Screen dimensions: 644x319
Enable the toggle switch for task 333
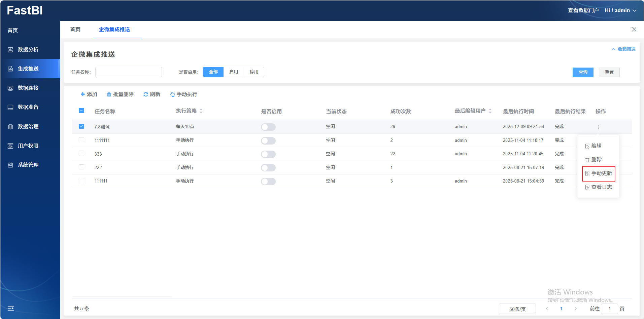pos(268,154)
